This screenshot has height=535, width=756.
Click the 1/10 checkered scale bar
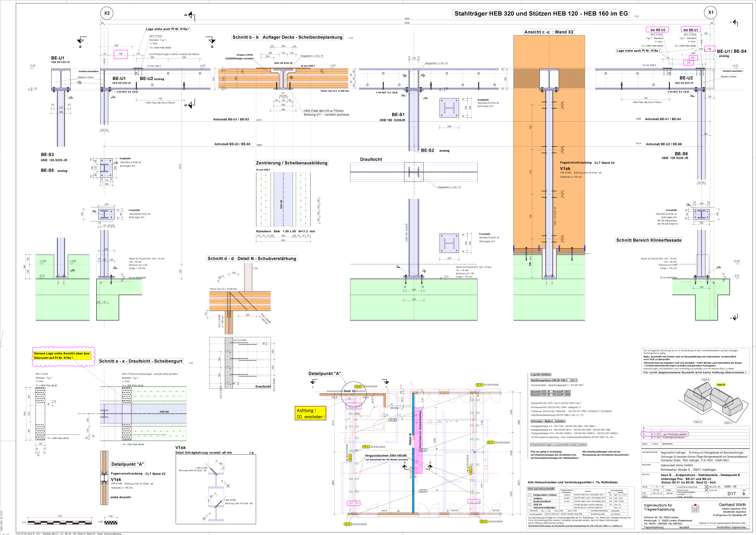[59, 522]
